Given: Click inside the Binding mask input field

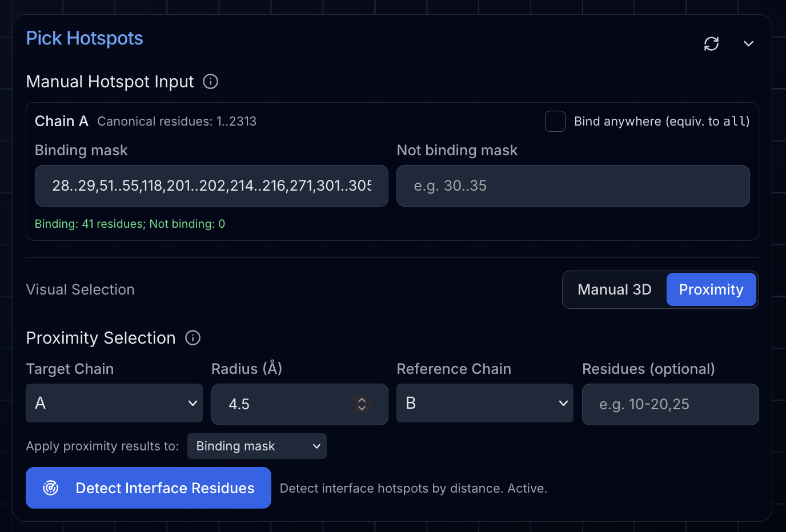Looking at the screenshot, I should pyautogui.click(x=211, y=186).
